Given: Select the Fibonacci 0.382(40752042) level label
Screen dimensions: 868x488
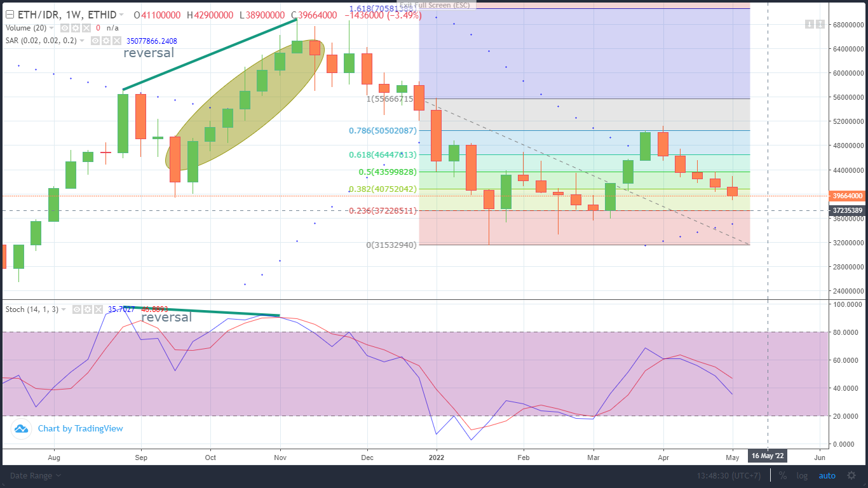Looking at the screenshot, I should (383, 189).
